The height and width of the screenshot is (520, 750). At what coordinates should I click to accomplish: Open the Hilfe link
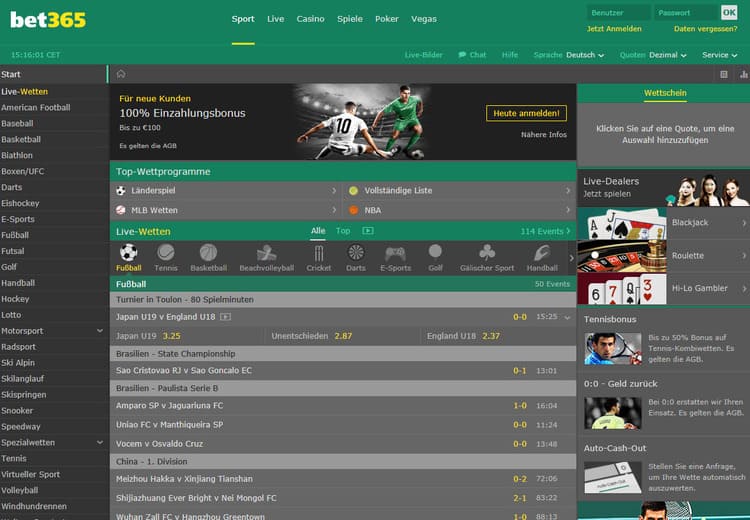(x=510, y=55)
